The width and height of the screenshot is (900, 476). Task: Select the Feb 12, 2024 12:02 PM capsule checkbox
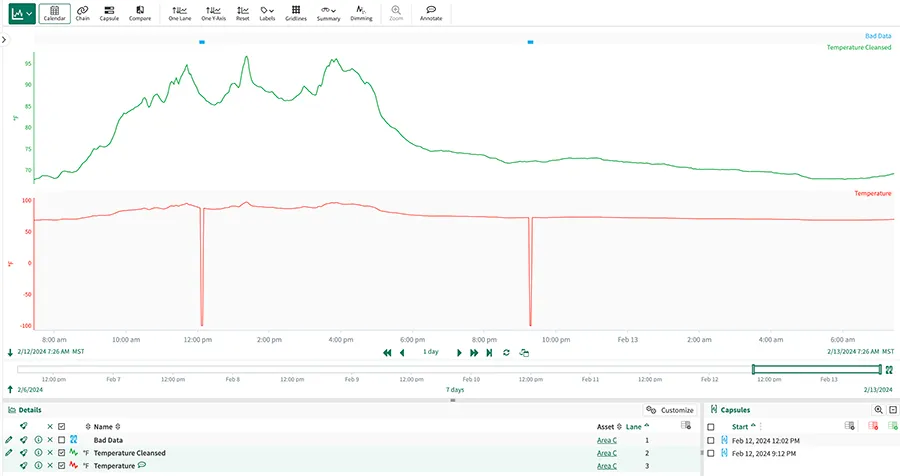coord(711,440)
